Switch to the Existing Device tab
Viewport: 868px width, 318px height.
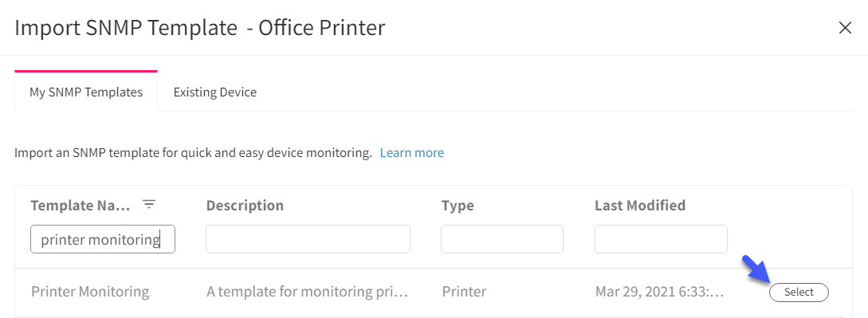click(x=214, y=92)
